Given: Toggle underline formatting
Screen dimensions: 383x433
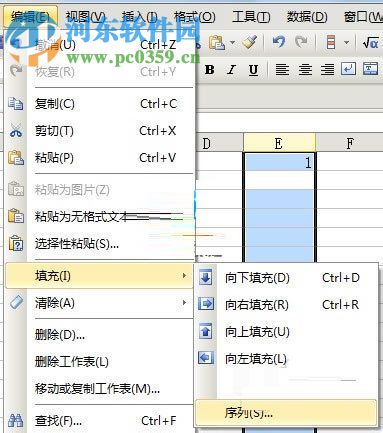Looking at the screenshot, I should (x=253, y=70).
